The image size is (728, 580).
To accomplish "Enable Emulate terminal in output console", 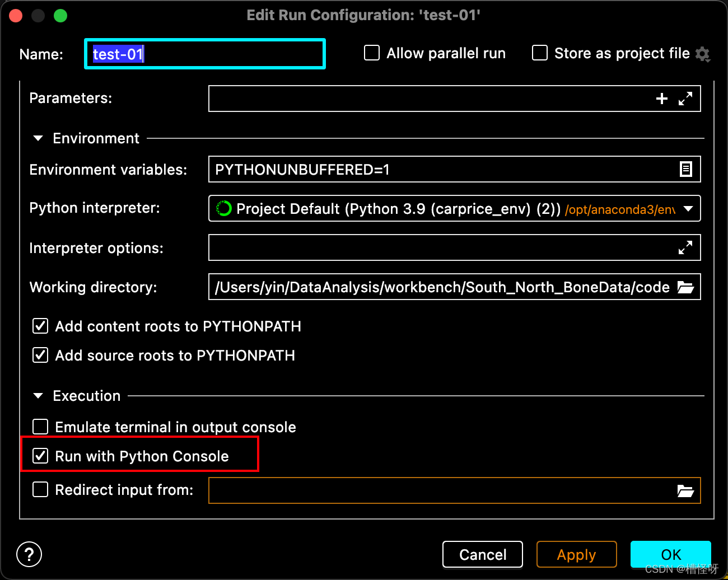I will click(x=40, y=427).
